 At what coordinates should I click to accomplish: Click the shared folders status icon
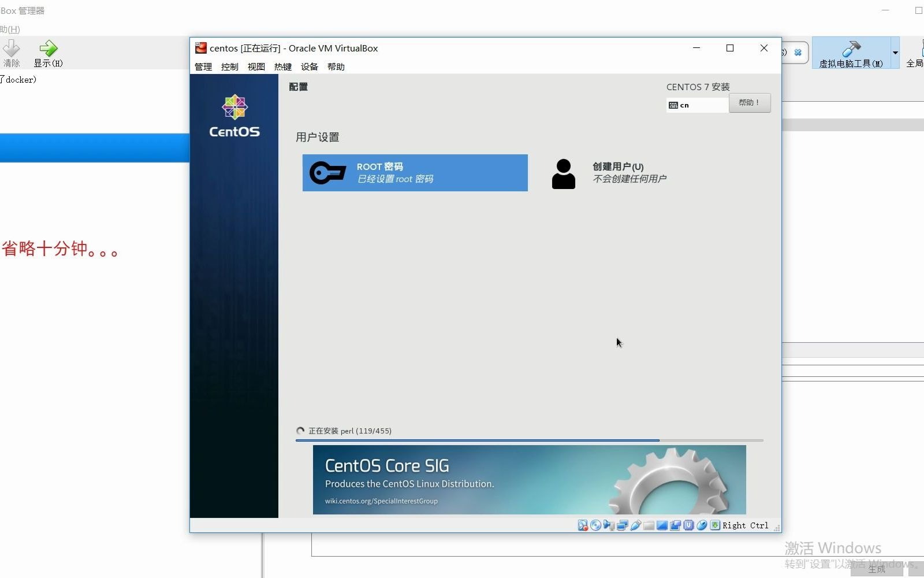(x=649, y=525)
